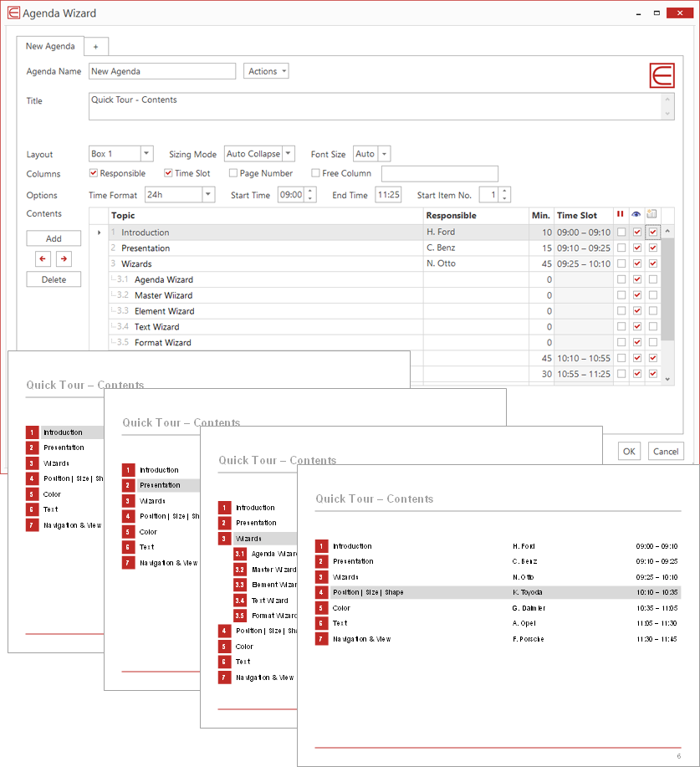Click the red right arrow indent button
This screenshot has height=767, width=700.
tap(64, 259)
